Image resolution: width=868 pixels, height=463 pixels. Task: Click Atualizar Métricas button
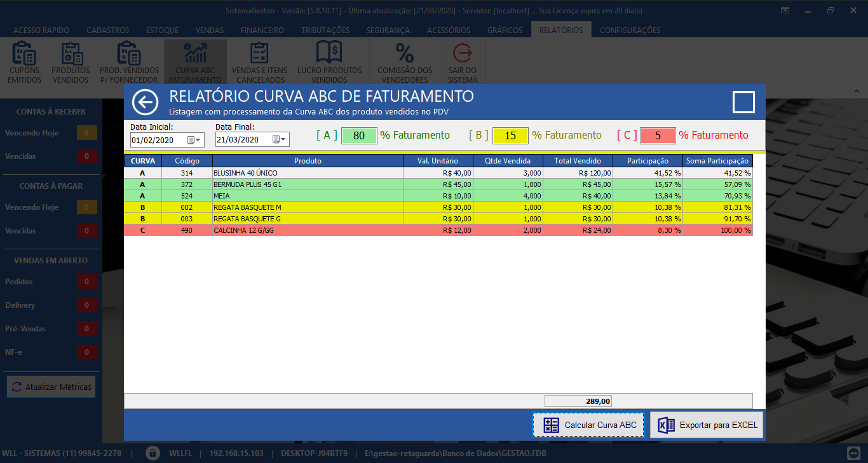(x=51, y=387)
